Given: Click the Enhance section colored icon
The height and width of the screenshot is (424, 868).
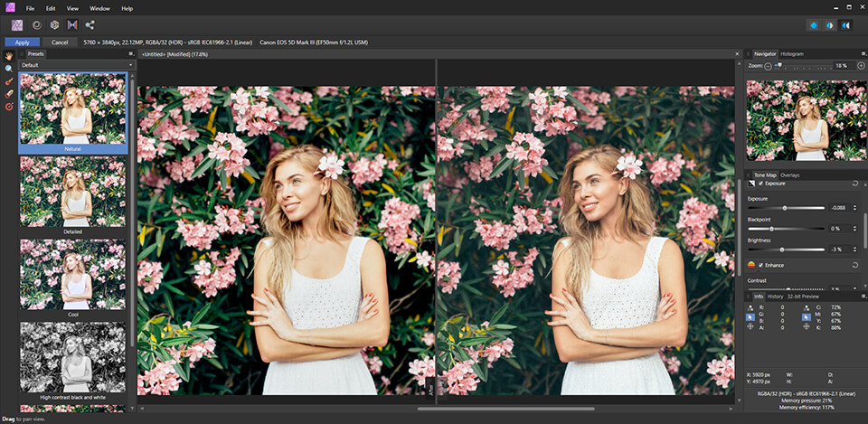Looking at the screenshot, I should (751, 265).
